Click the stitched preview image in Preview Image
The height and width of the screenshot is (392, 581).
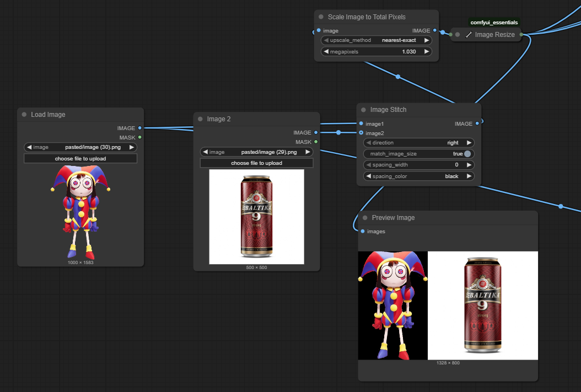click(x=448, y=305)
